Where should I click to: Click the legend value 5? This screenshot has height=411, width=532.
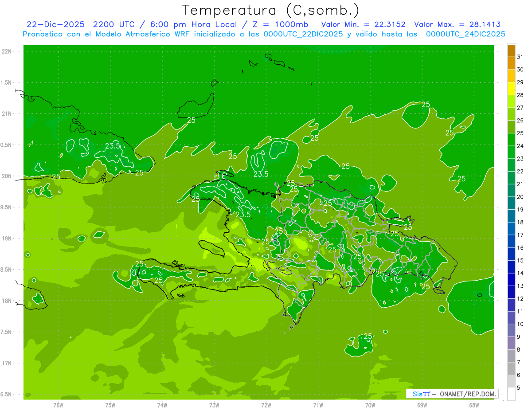(519, 388)
